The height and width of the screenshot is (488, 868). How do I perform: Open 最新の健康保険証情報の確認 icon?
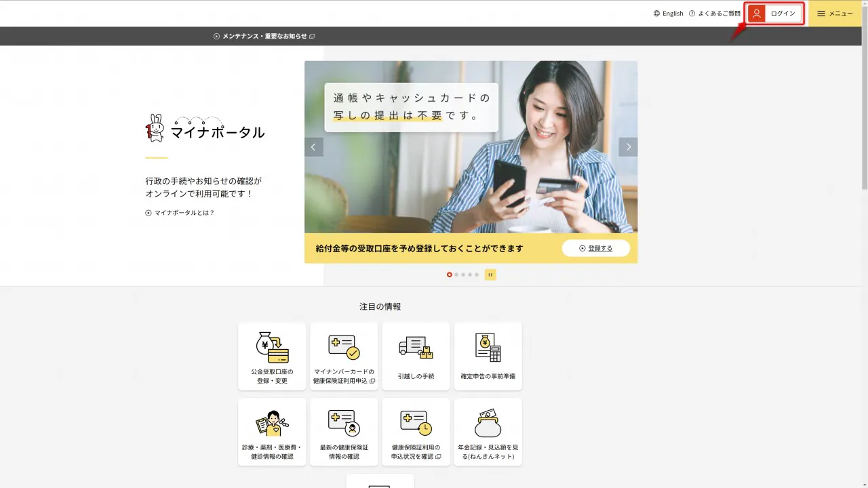(x=344, y=424)
